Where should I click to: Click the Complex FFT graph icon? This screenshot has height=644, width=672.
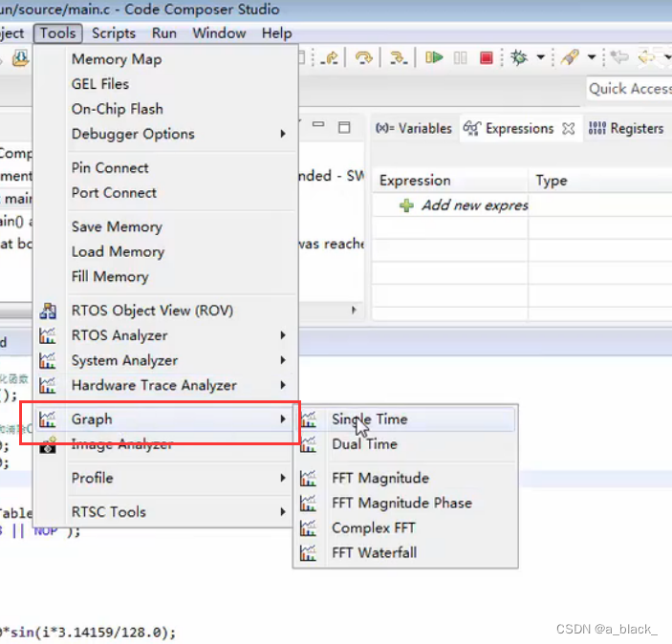point(308,527)
